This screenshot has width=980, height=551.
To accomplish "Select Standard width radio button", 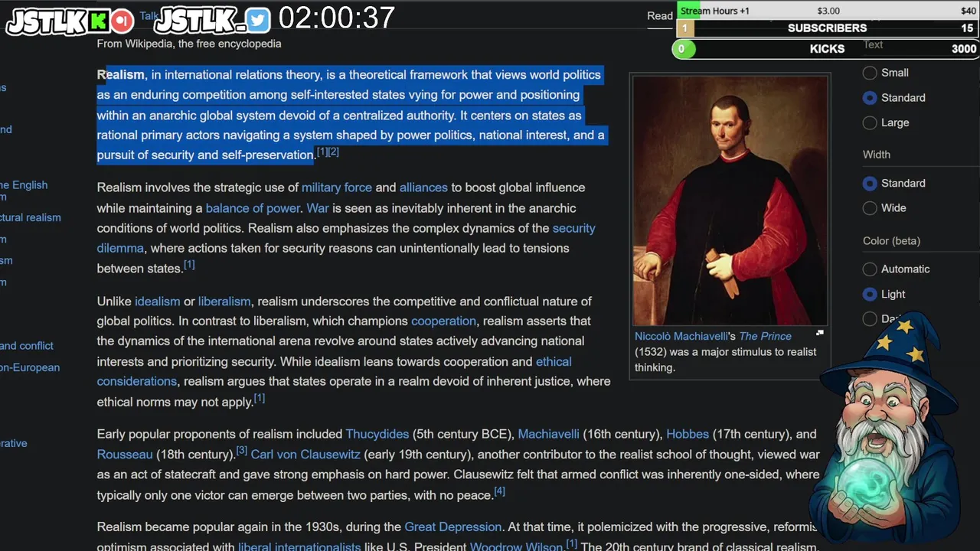I will coord(870,184).
